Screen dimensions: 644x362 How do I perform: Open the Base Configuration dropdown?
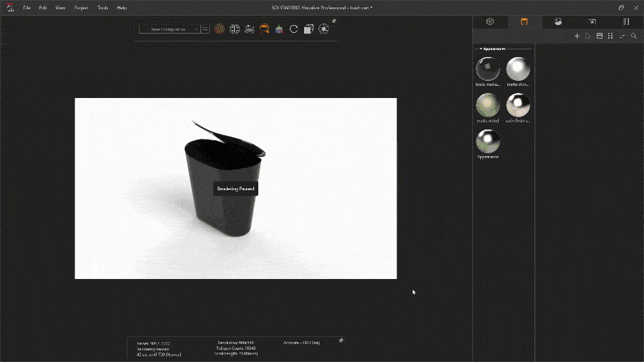click(x=169, y=29)
